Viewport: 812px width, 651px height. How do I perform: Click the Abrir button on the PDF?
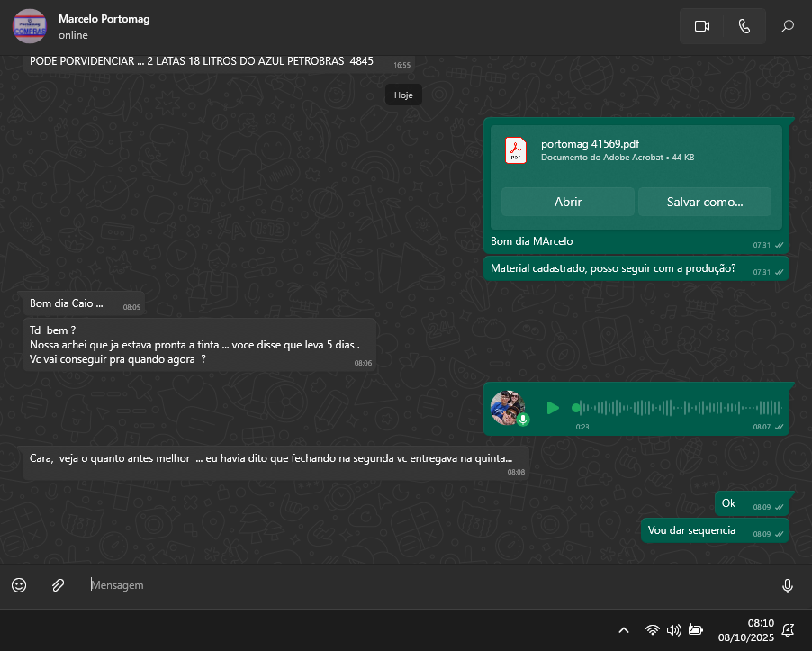point(568,202)
